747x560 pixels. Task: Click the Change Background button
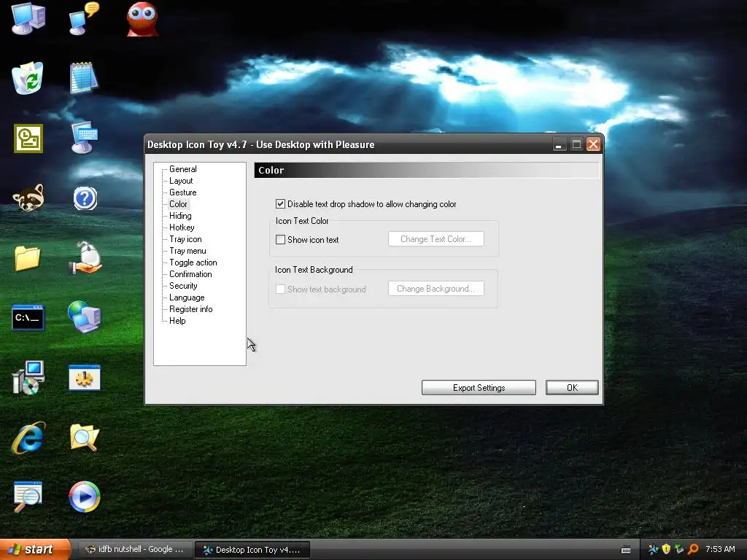(x=436, y=289)
